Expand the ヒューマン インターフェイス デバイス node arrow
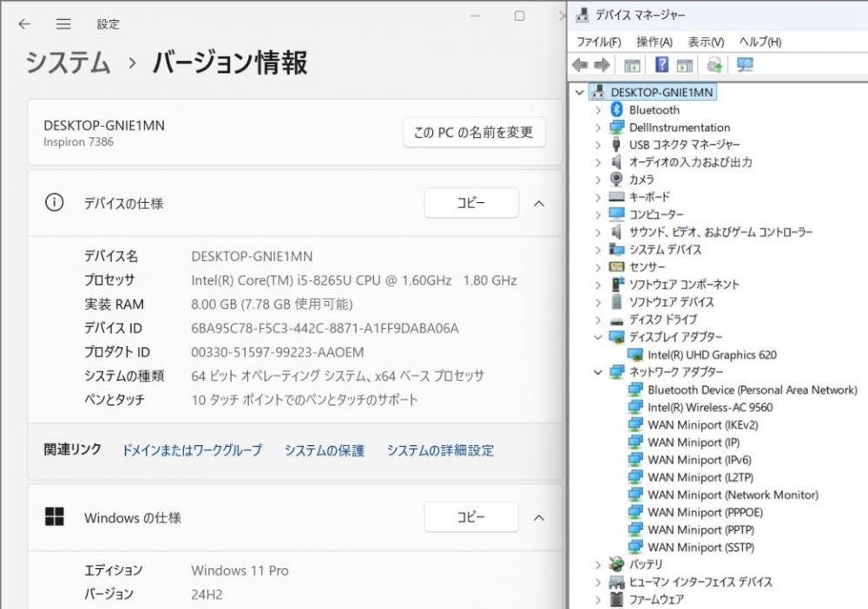This screenshot has width=868, height=609. 598,582
